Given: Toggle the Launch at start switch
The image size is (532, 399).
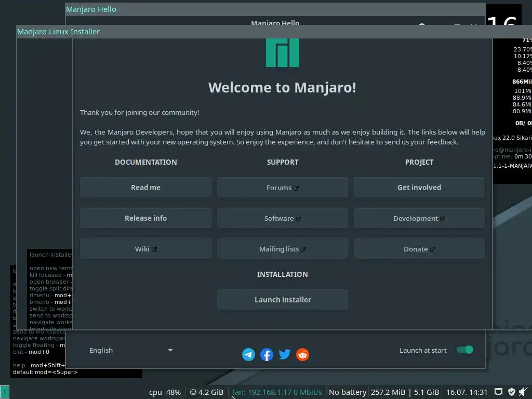Looking at the screenshot, I should pyautogui.click(x=465, y=350).
